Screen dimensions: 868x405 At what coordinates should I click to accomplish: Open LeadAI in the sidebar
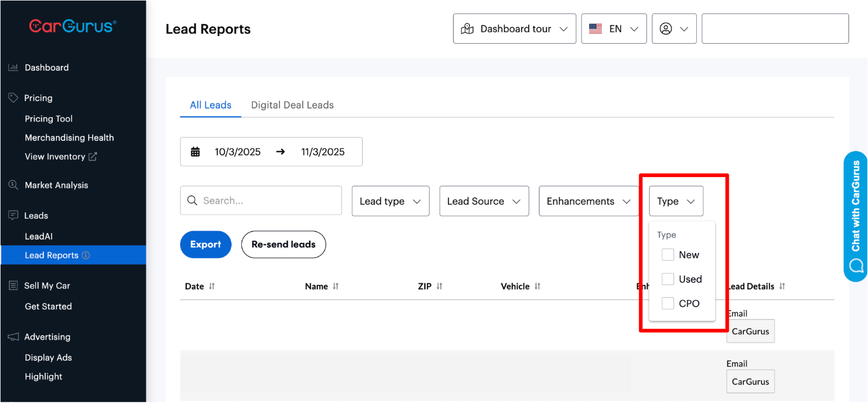39,236
